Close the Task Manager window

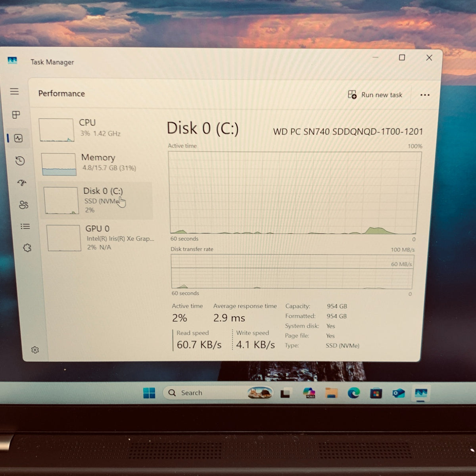point(429,58)
